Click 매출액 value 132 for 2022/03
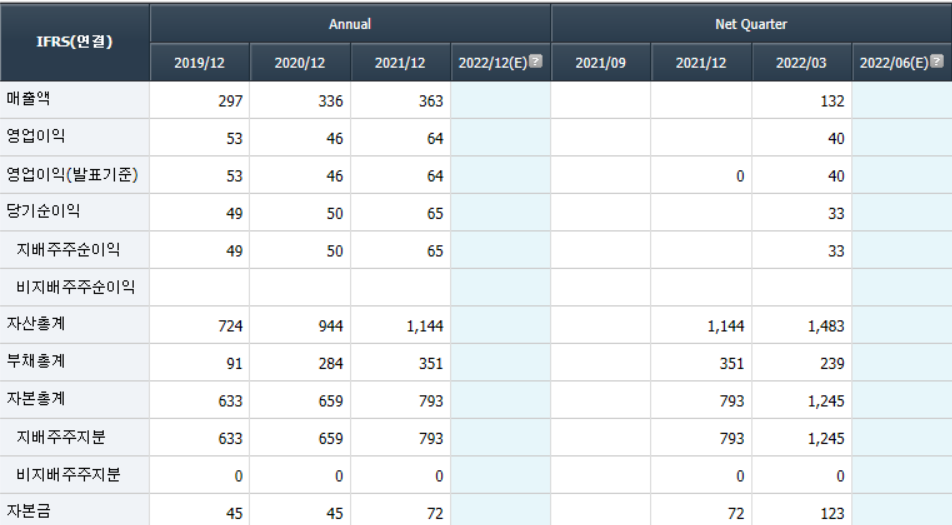The height and width of the screenshot is (525, 952). point(832,101)
